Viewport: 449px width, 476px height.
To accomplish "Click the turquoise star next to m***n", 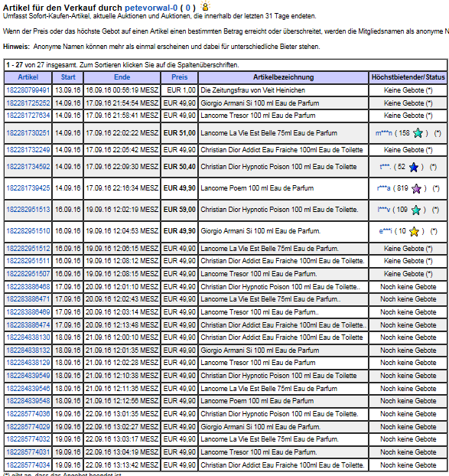I will [418, 133].
